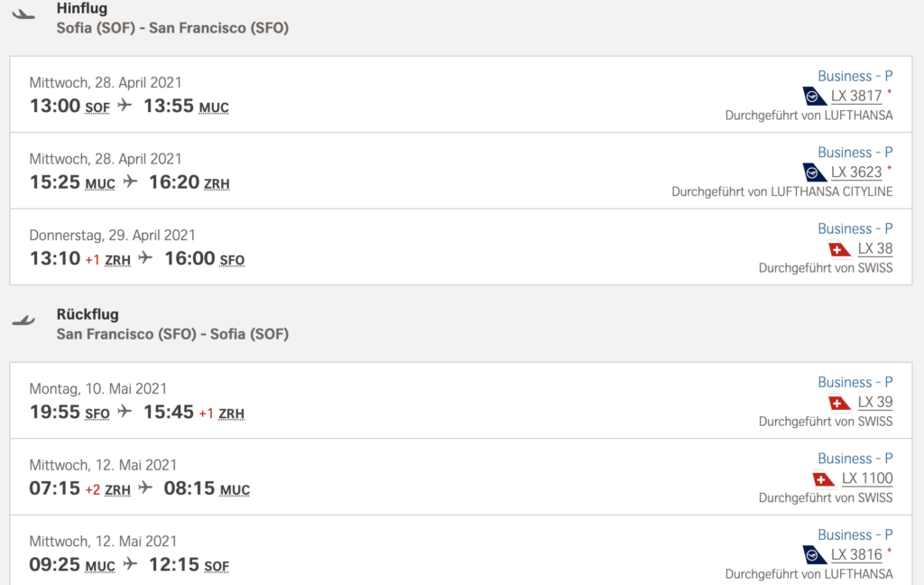Click the SWISS logo next to LX 38
Image resolution: width=924 pixels, height=585 pixels.
point(840,249)
